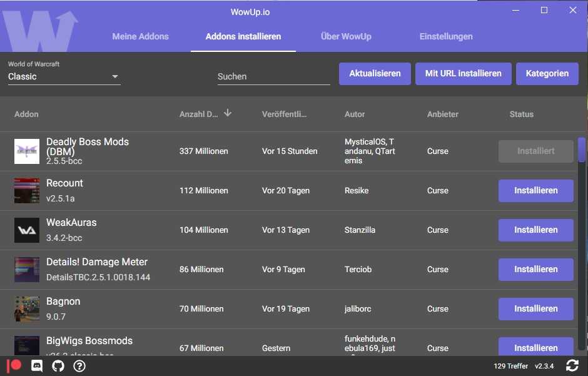
Task: Open the GitHub icon link
Action: (58, 366)
